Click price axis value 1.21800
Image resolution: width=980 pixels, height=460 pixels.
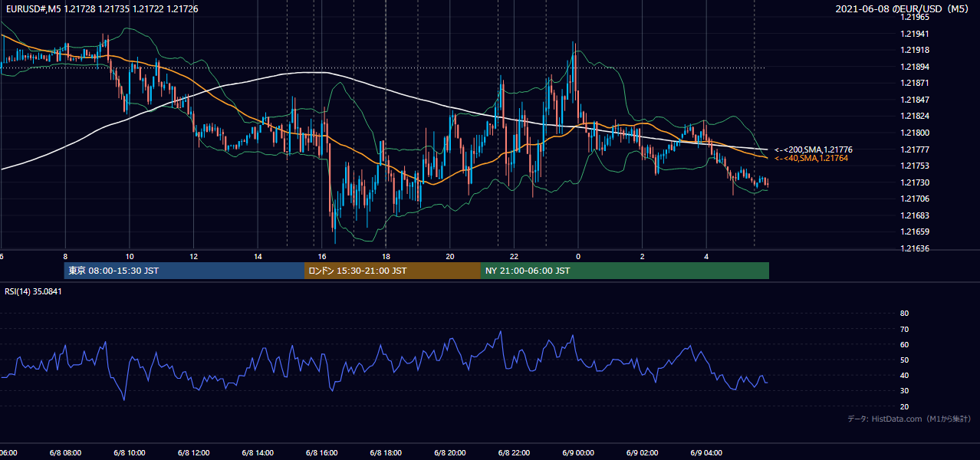click(915, 133)
